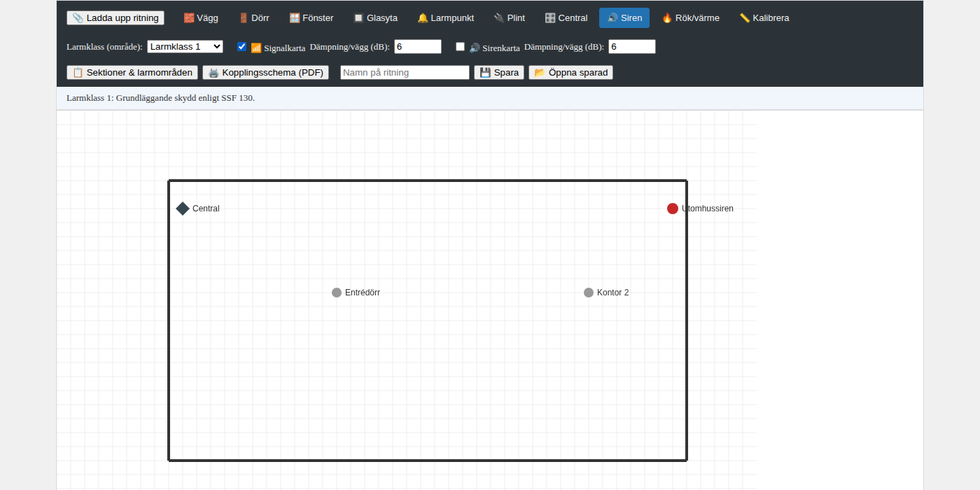Select the Plint tool
Image resolution: width=980 pixels, height=490 pixels.
(510, 18)
